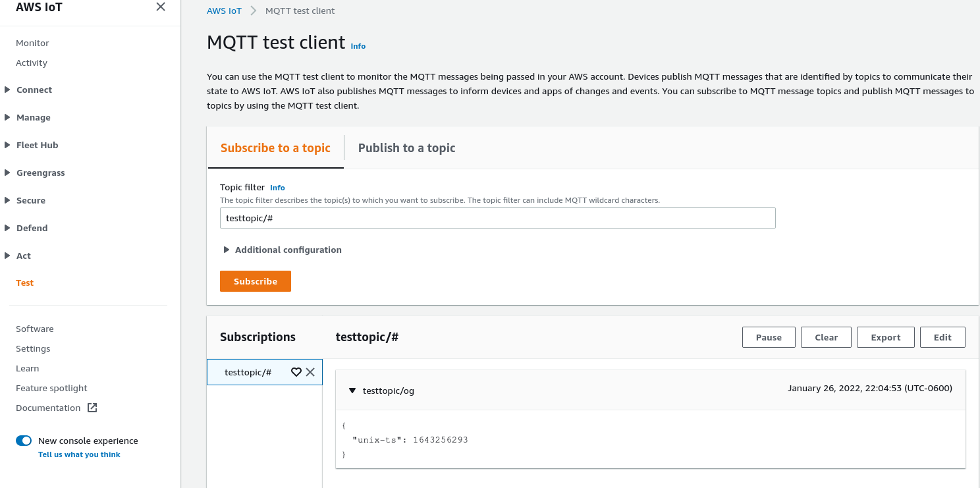Open Monitor from the sidebar
The image size is (980, 488).
click(x=32, y=43)
